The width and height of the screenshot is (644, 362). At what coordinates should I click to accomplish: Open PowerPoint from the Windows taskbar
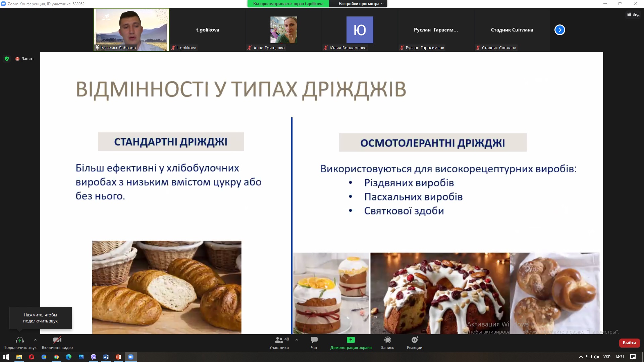[118, 357]
